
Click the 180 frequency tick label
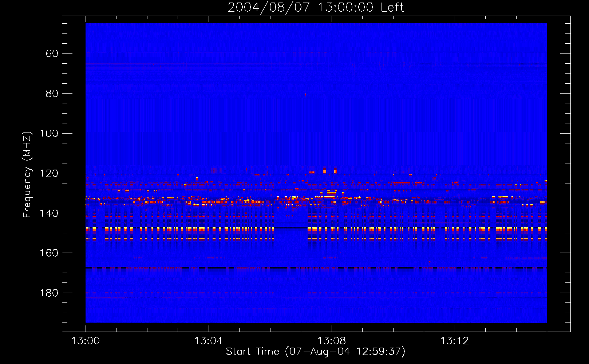[x=49, y=293]
